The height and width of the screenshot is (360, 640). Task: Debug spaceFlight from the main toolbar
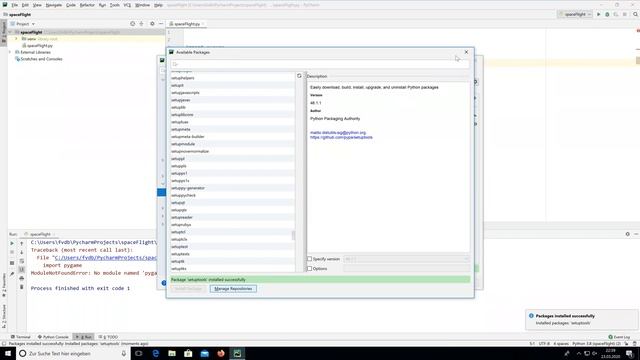tap(607, 14)
